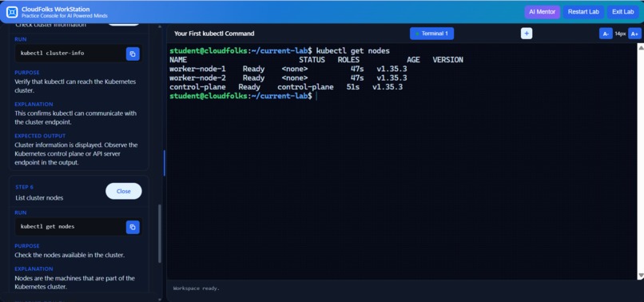Click 'Practice Console for AI Powered Minds' subtitle
The image size is (644, 302).
point(65,16)
